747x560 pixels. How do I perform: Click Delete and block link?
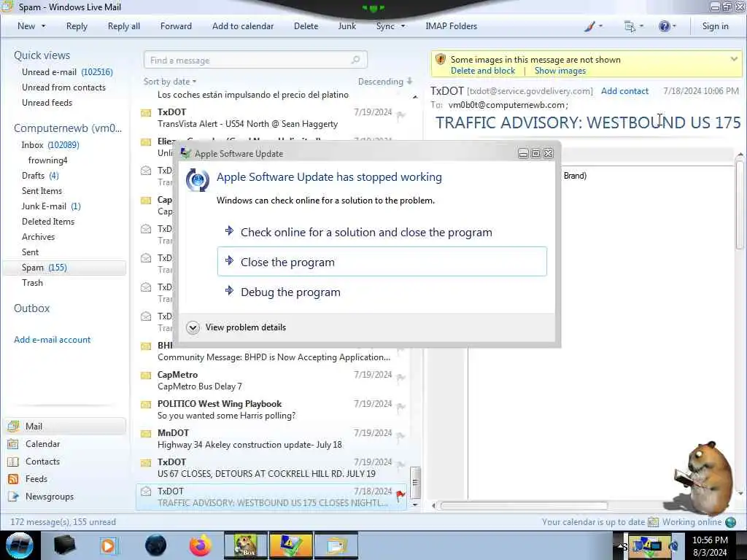point(483,71)
